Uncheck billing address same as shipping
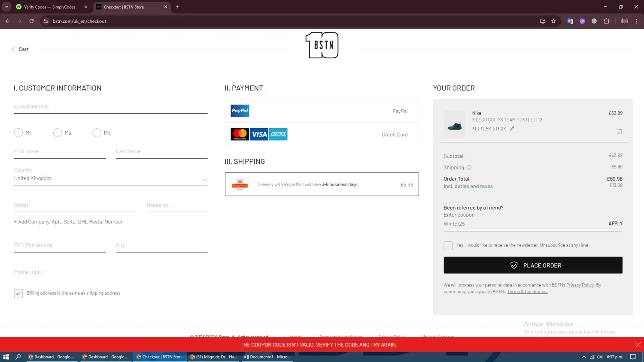The image size is (644, 362). pos(18,293)
